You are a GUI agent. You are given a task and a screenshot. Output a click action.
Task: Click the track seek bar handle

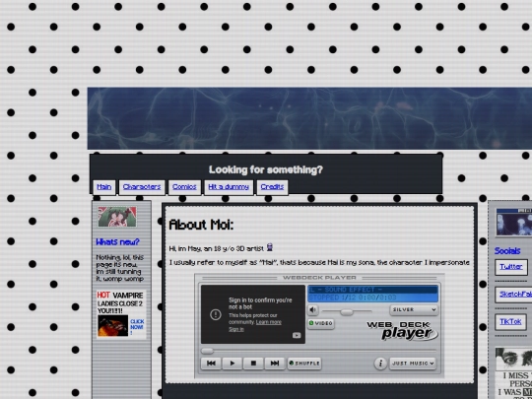pyautogui.click(x=207, y=351)
